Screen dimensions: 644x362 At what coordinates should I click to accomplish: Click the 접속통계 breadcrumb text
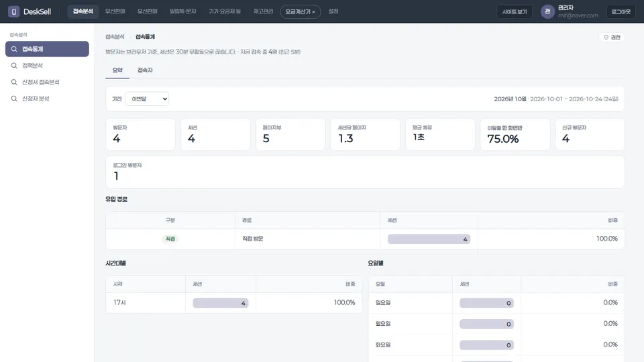tap(145, 37)
